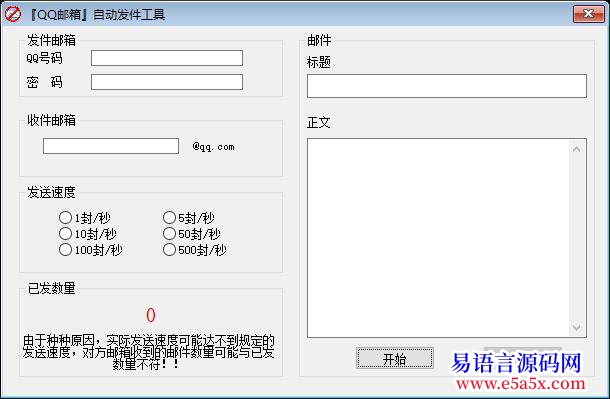Close the QQ邮箱 auto-sender window
The image size is (610, 399).
pyautogui.click(x=589, y=14)
